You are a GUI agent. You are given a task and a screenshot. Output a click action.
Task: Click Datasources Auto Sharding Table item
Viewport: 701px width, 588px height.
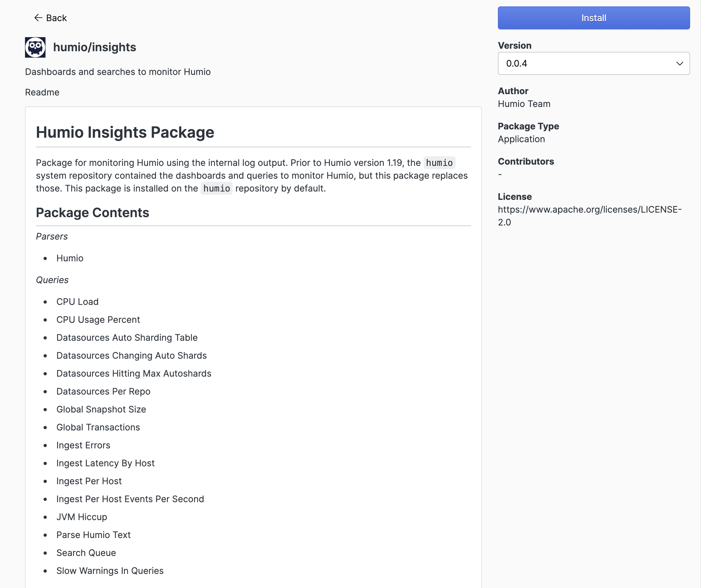click(127, 338)
